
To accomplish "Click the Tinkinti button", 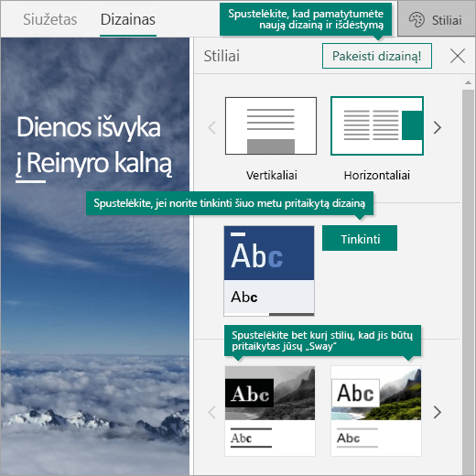I will [360, 238].
